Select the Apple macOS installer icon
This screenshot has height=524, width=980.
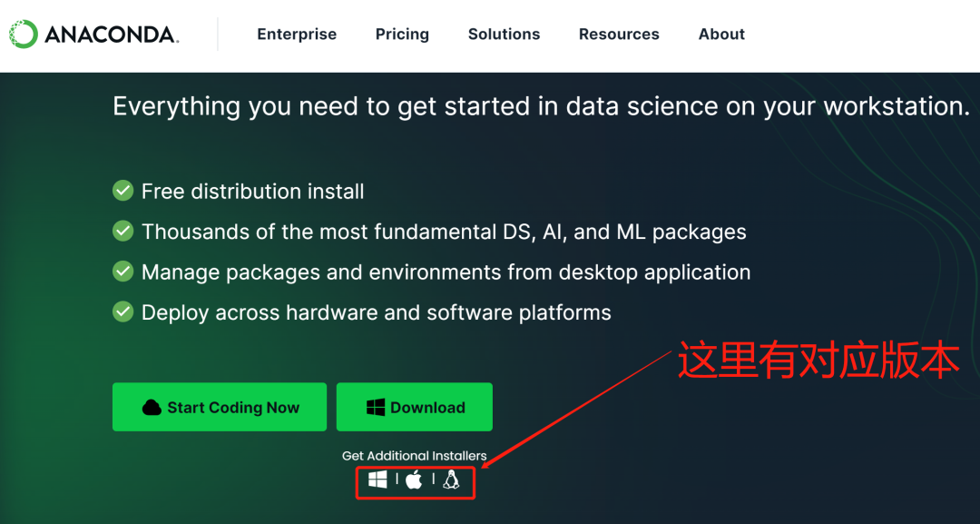414,480
